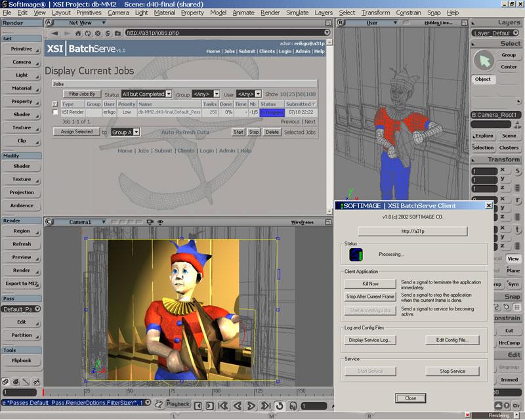The image size is (525, 420).
Task: Open the URL address history dropdown
Action: 327,33
